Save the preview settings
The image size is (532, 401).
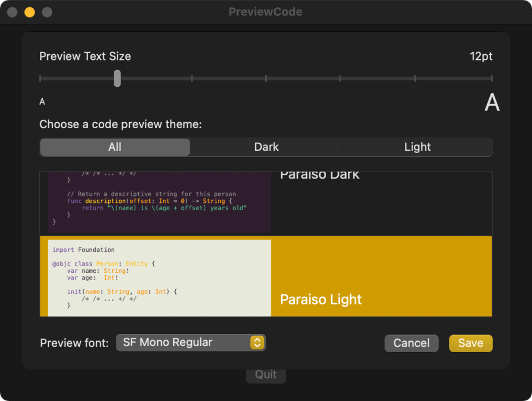tap(470, 343)
